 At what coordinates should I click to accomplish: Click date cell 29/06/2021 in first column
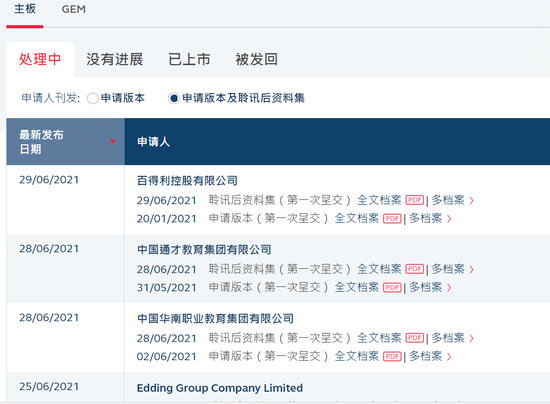(49, 180)
